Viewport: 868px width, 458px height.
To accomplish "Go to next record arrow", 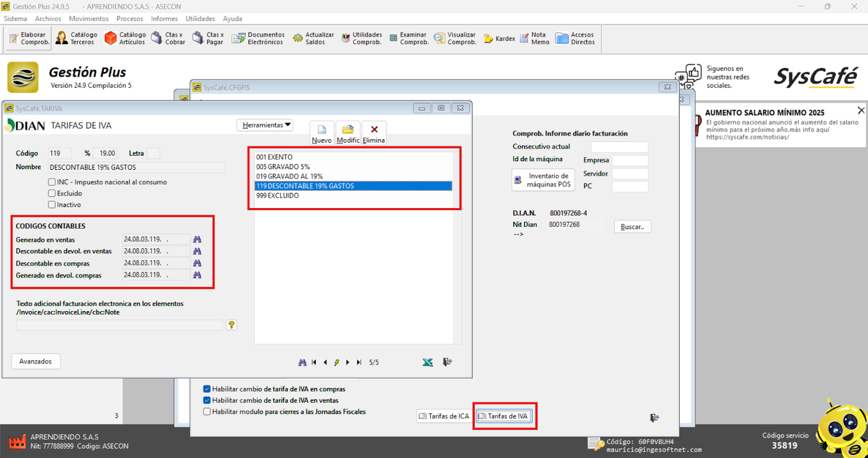I will [x=348, y=363].
